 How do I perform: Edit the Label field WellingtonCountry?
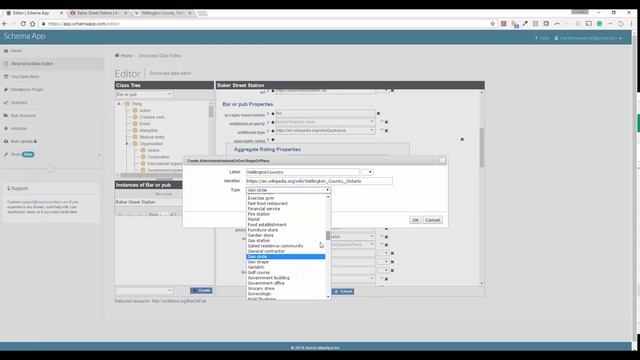point(302,172)
